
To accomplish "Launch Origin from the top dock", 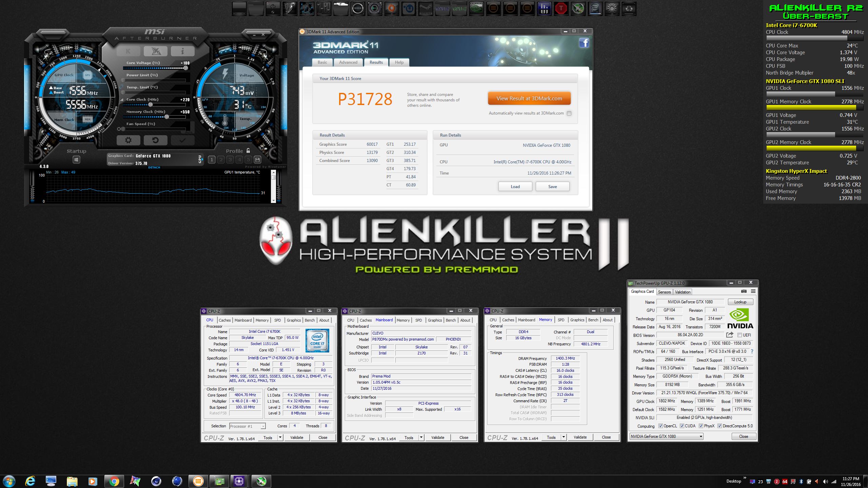I will (x=392, y=8).
